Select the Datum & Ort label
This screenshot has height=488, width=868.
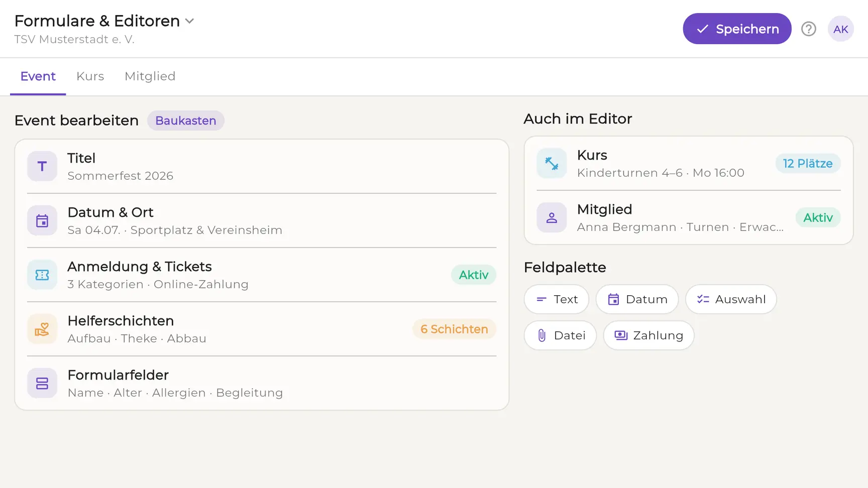(111, 212)
